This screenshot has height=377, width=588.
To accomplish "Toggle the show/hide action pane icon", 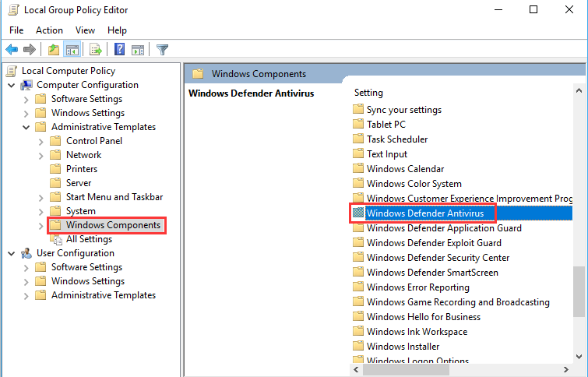I will (x=138, y=49).
